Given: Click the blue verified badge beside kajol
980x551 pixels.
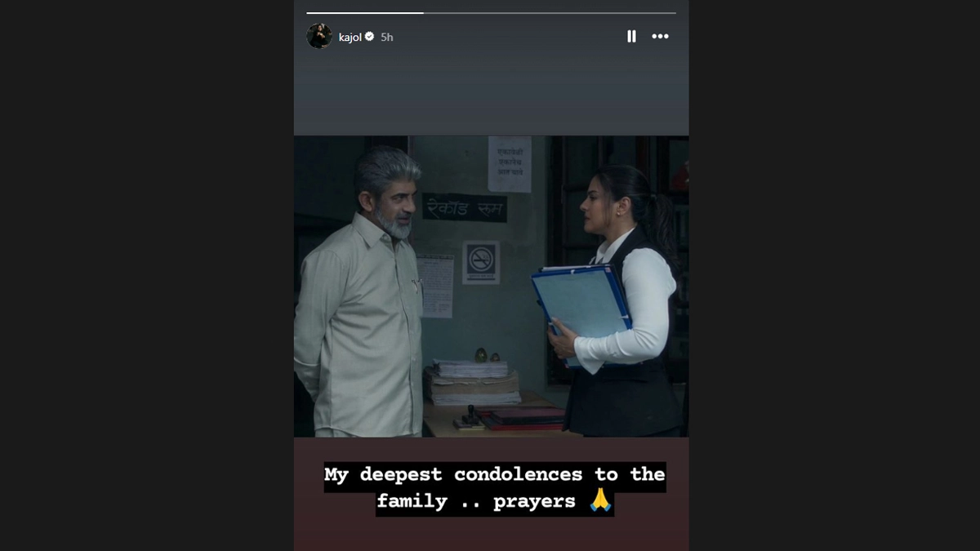Looking at the screenshot, I should pyautogui.click(x=369, y=37).
